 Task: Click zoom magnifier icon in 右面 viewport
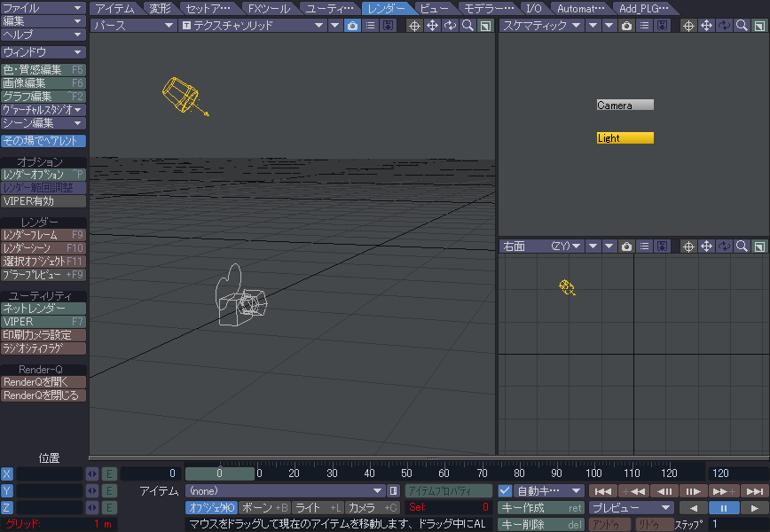point(742,246)
